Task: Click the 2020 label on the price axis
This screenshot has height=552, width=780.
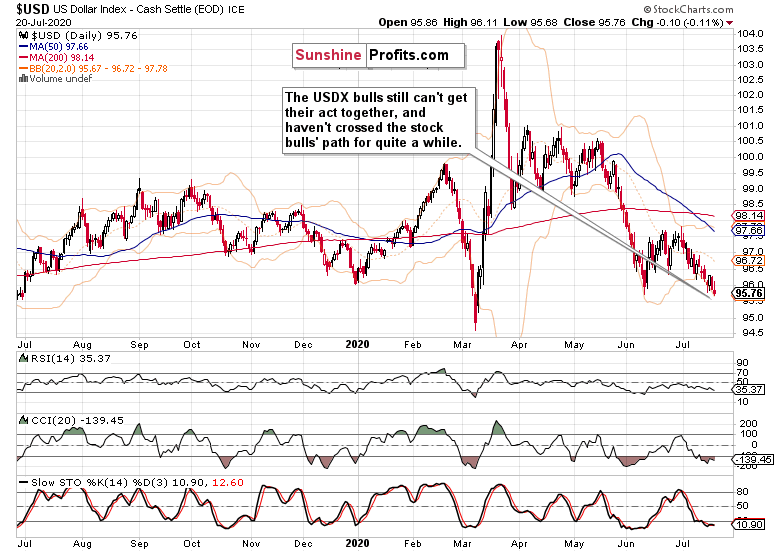Action: [357, 344]
